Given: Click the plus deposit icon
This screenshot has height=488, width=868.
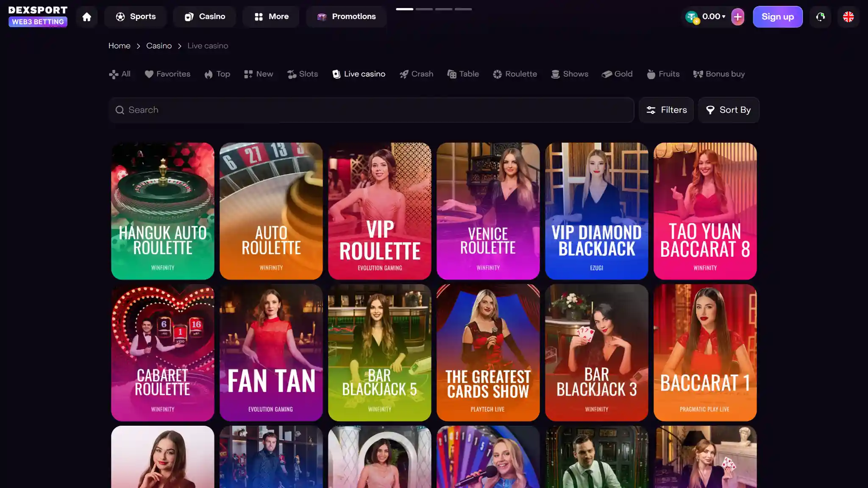Looking at the screenshot, I should (x=738, y=17).
